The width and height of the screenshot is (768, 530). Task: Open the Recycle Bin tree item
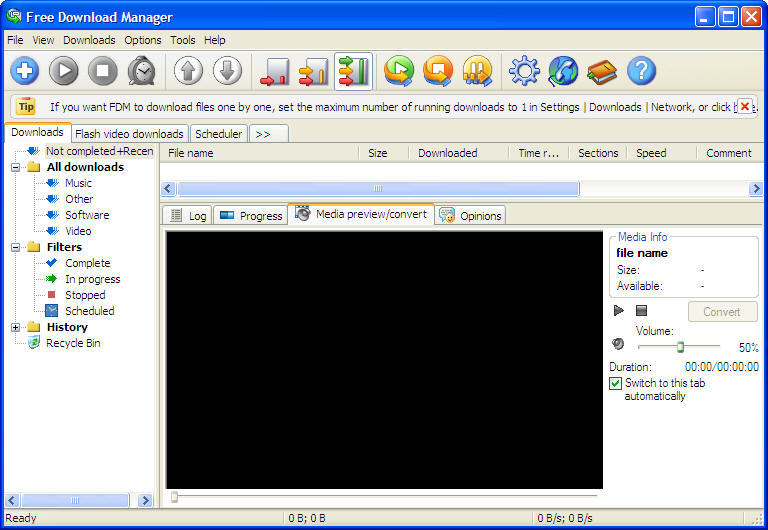pos(73,343)
